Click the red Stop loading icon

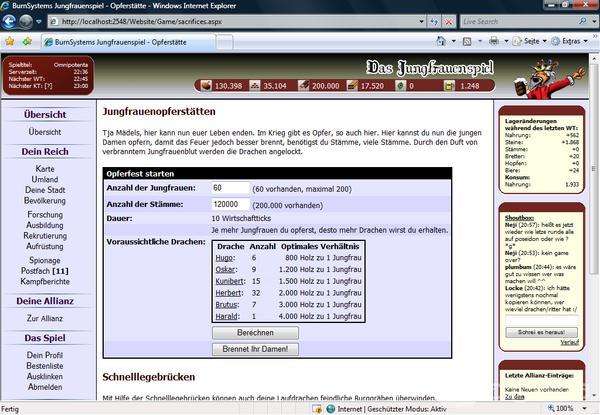tap(448, 22)
